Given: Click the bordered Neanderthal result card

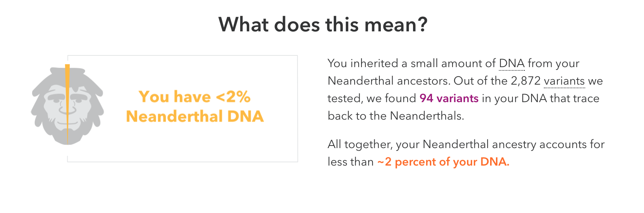Looking at the screenshot, I should [182, 109].
